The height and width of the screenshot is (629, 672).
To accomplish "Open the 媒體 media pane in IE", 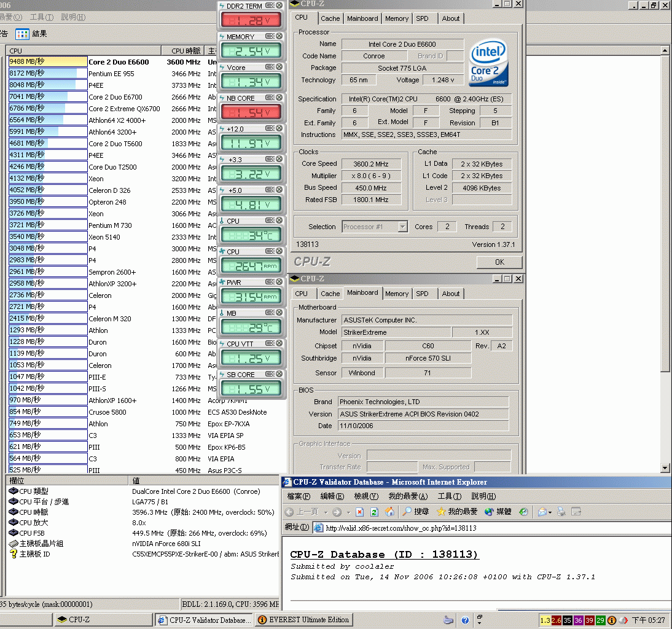I will (498, 512).
